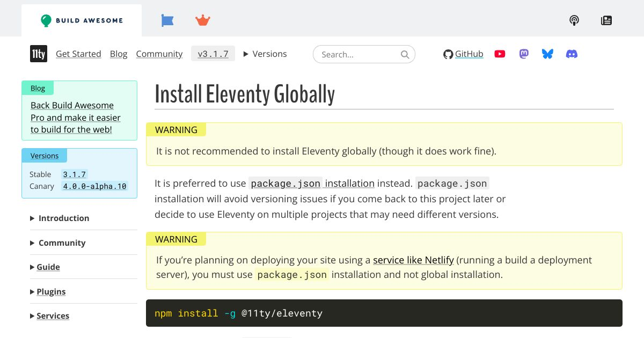Click the Canary label in Versions box
Viewport: 644px width, 338px height.
point(42,186)
